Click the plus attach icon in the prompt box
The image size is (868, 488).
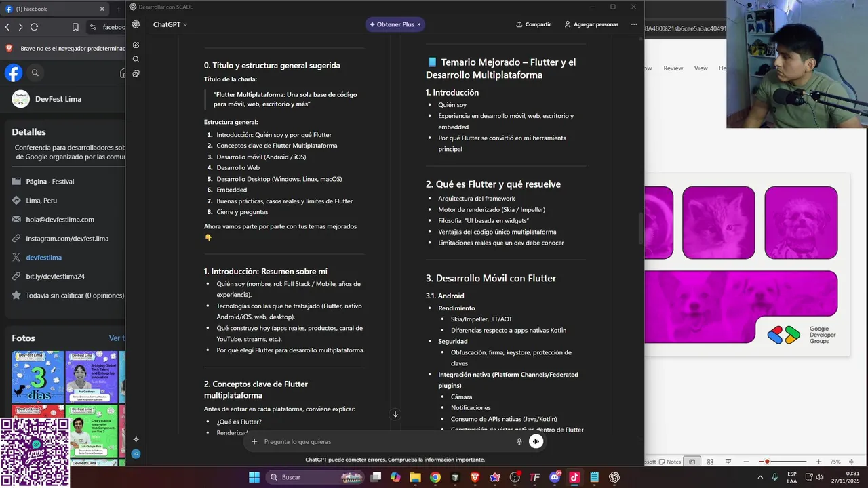[254, 441]
